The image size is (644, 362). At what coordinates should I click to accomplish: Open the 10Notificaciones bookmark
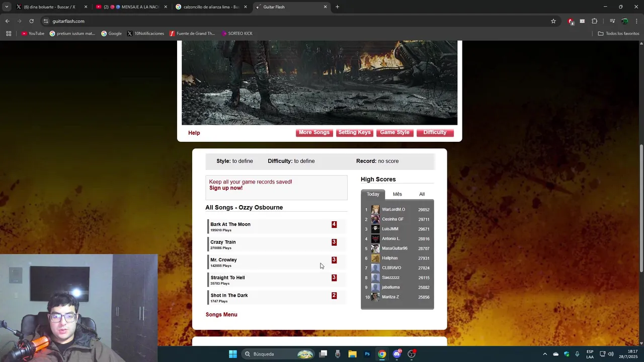145,34
